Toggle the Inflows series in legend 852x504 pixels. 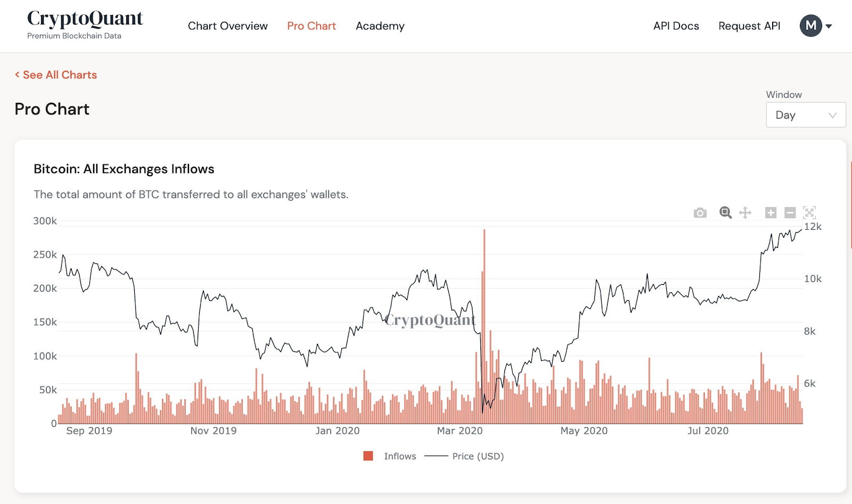pos(399,456)
